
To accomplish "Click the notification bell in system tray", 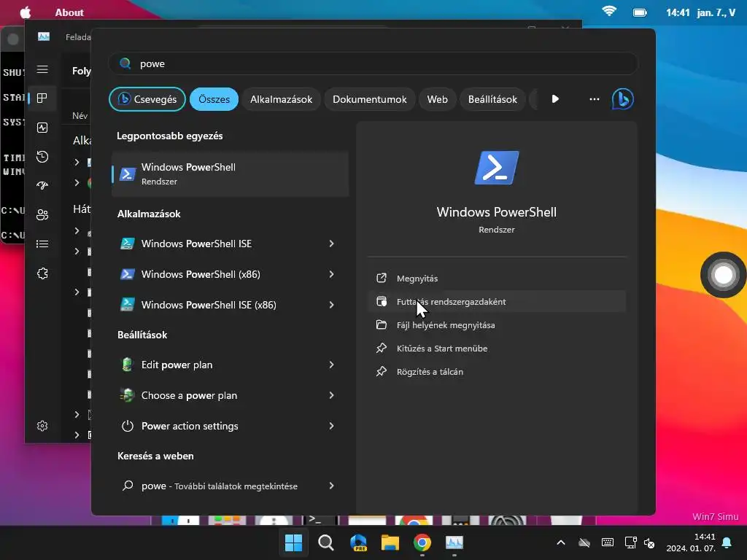I will [x=727, y=542].
